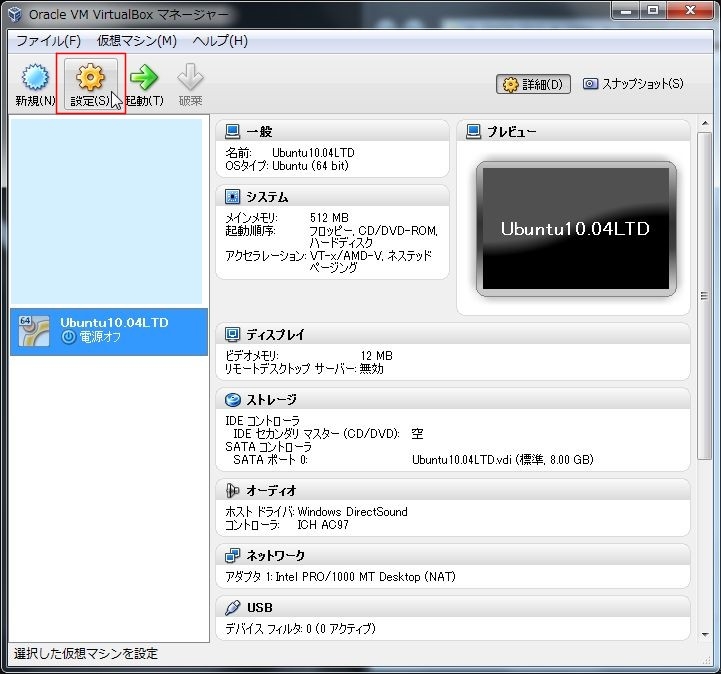This screenshot has width=721, height=674.
Task: Open the 一般 section header link
Action: click(x=259, y=132)
